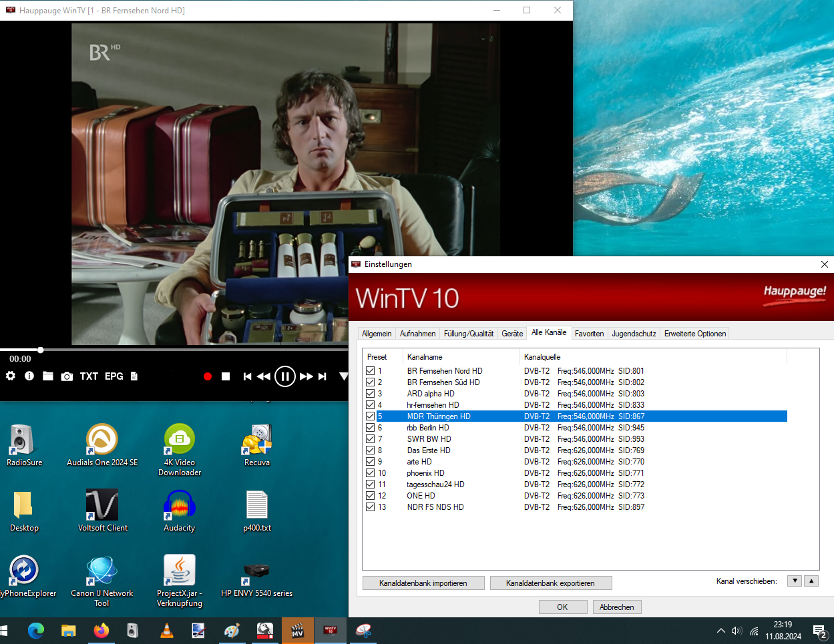This screenshot has height=644, width=834.
Task: Open WinTV settings gear icon
Action: click(x=11, y=376)
